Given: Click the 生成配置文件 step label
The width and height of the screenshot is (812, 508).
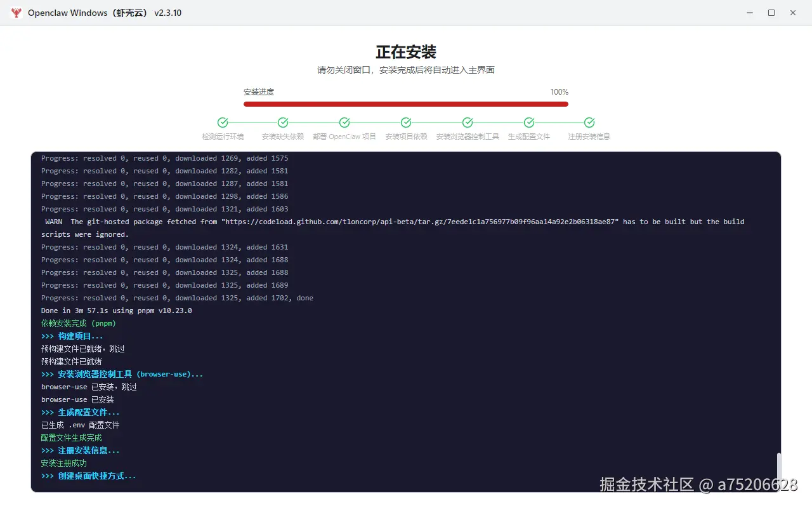Looking at the screenshot, I should (529, 137).
